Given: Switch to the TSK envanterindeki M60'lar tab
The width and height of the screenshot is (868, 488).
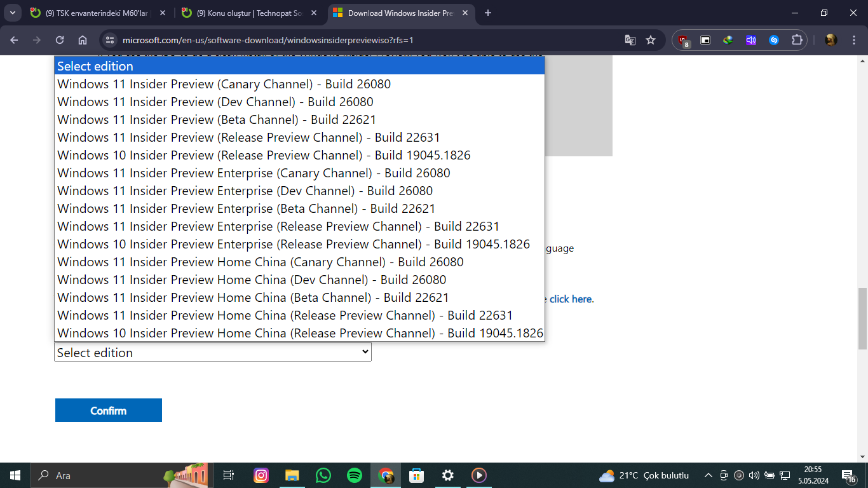Looking at the screenshot, I should (x=98, y=13).
